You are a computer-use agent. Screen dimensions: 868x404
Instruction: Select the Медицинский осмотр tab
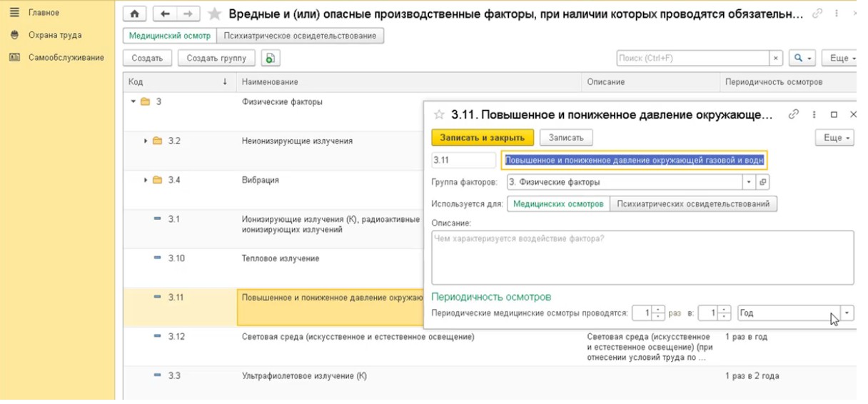click(170, 35)
